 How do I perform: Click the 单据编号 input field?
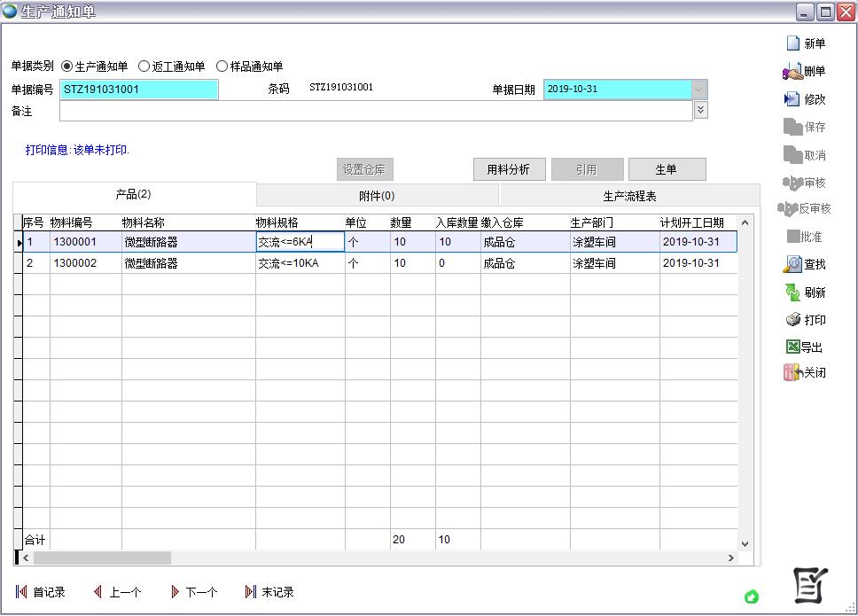(139, 90)
